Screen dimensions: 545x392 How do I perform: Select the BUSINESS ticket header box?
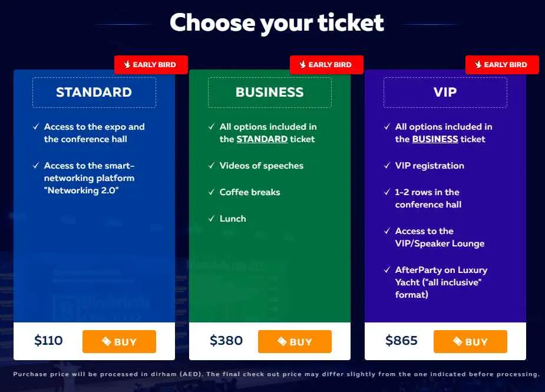[270, 93]
